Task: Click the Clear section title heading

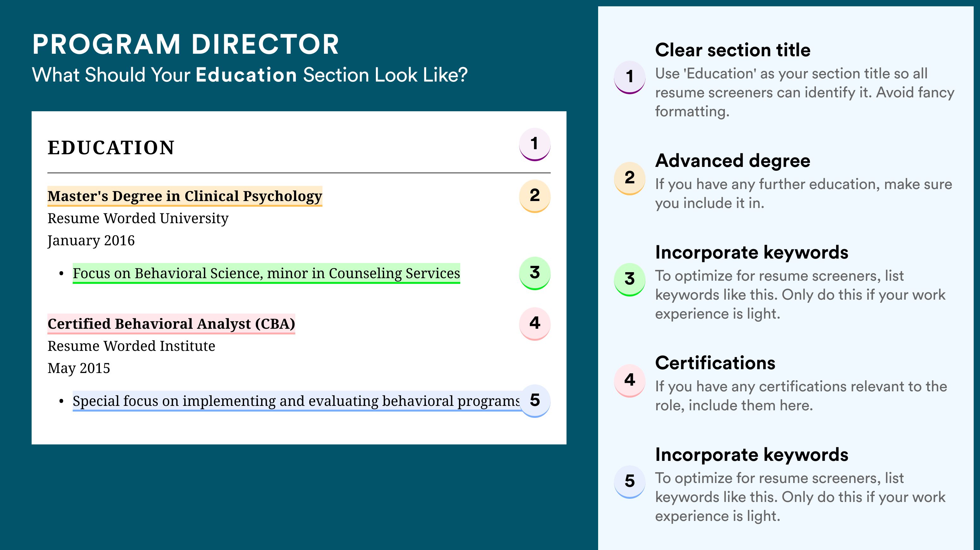Action: [733, 50]
